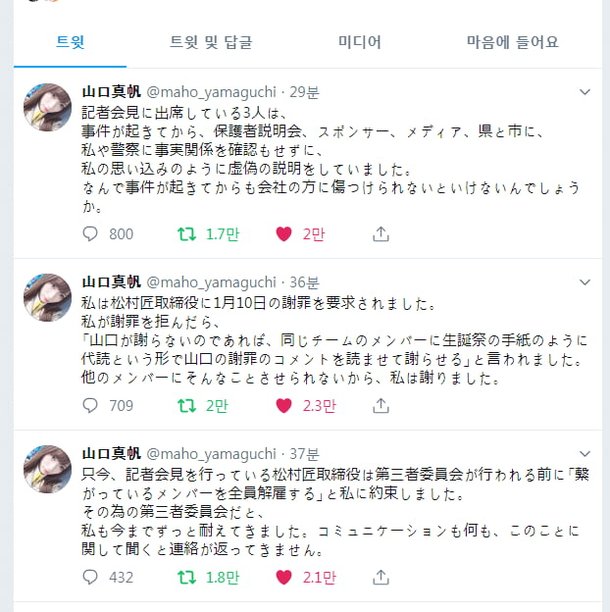The height and width of the screenshot is (612, 610).
Task: Share the 29분 tweet via upload icon
Action: click(381, 234)
